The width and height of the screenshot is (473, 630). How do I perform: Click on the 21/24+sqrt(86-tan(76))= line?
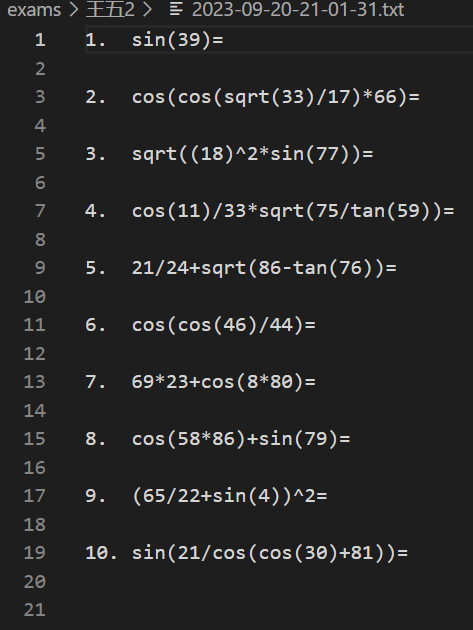264,268
